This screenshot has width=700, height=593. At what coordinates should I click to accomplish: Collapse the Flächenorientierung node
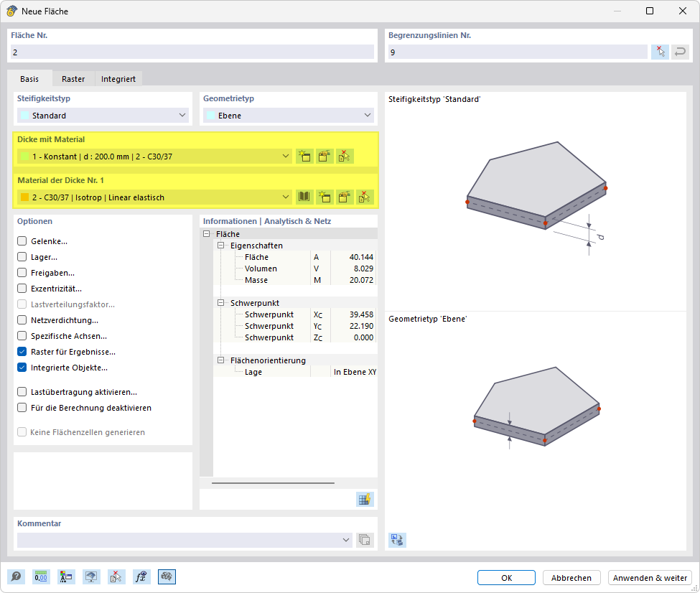[220, 360]
